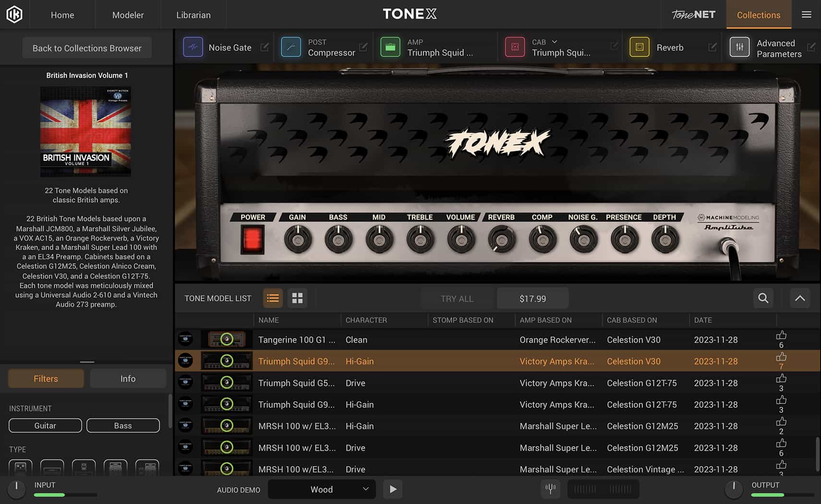The image size is (821, 504).
Task: Open the Modeler tab
Action: pos(128,14)
